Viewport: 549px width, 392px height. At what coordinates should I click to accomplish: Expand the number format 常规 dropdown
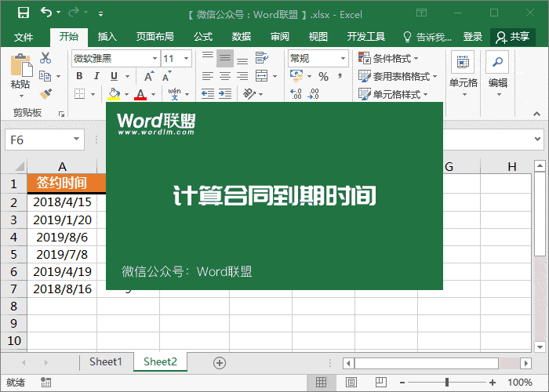343,59
